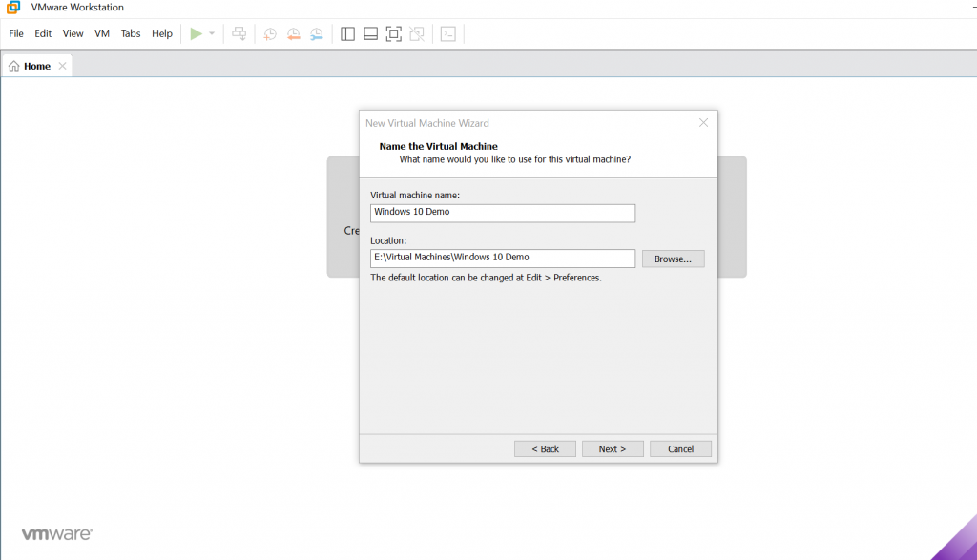977x560 pixels.
Task: Open the Edit menu
Action: click(x=43, y=33)
